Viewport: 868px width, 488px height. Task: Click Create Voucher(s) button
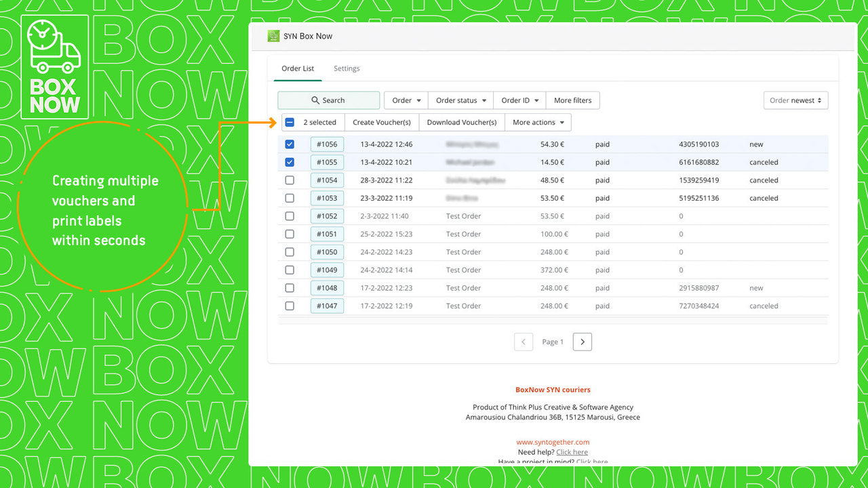[382, 123]
